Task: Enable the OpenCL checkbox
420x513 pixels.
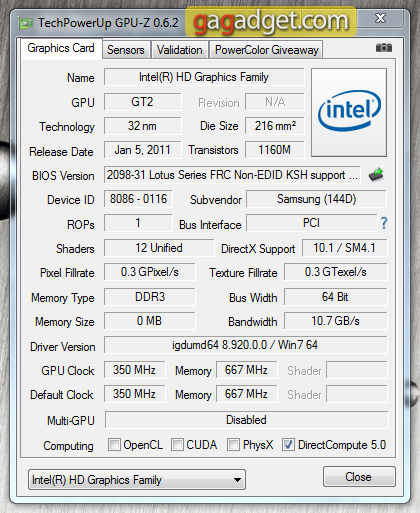Action: click(x=114, y=445)
